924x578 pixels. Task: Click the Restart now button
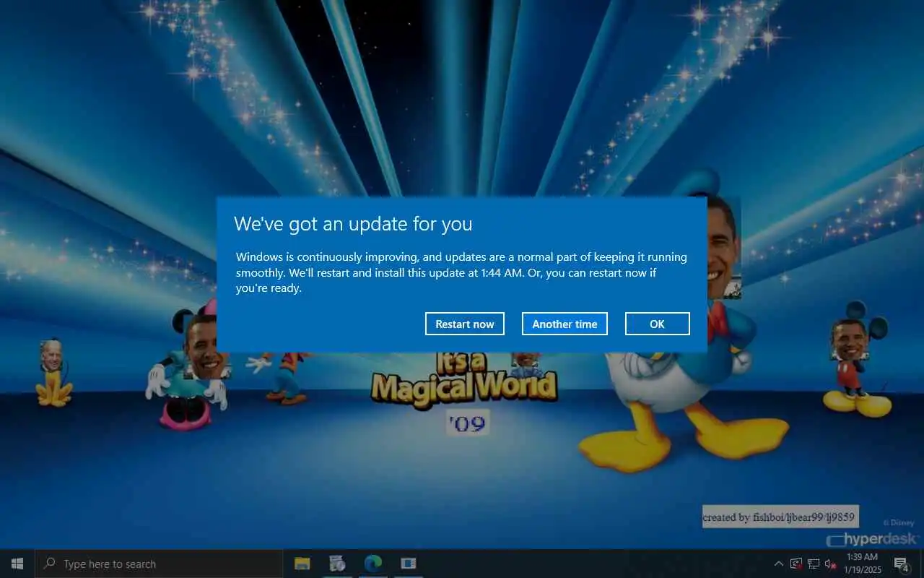pos(465,324)
